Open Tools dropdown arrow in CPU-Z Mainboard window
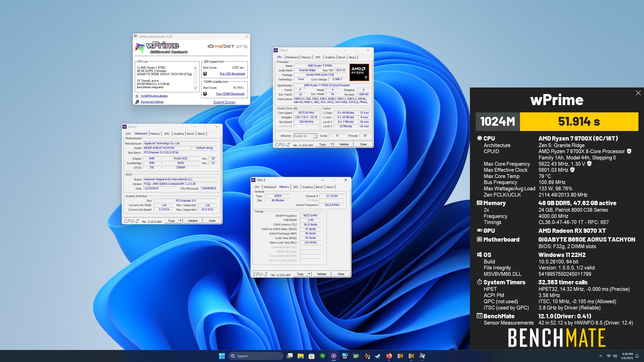This screenshot has height=362, width=644. [180, 221]
